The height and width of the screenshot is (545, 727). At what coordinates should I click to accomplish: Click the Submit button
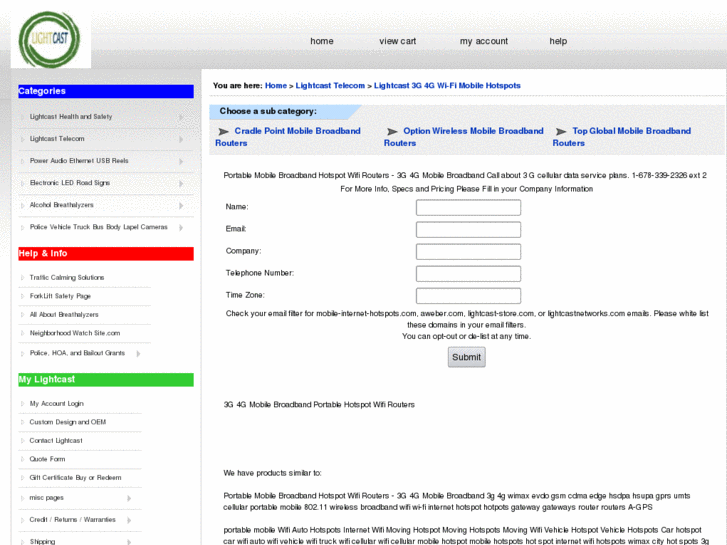pos(466,357)
